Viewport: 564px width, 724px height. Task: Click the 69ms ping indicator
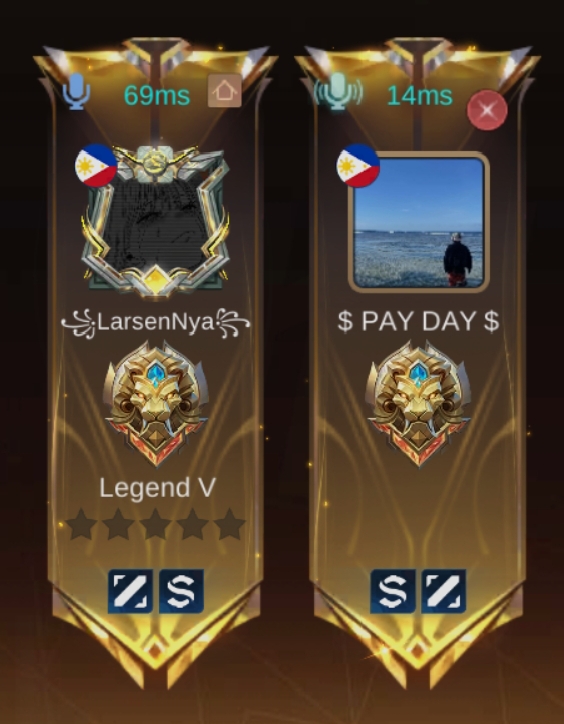157,95
